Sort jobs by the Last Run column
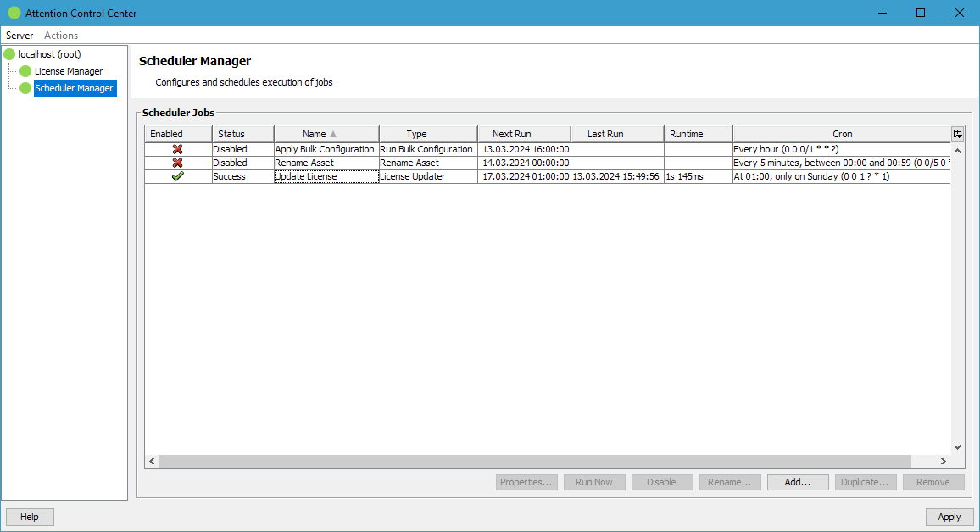This screenshot has height=532, width=980. [x=617, y=134]
